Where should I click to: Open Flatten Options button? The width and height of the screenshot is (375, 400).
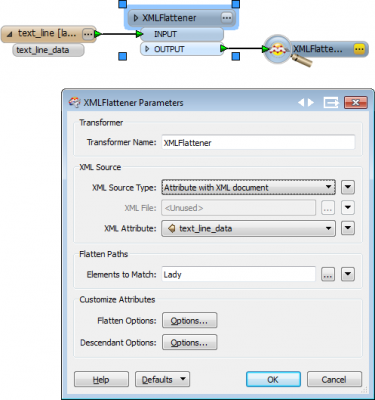coord(190,321)
